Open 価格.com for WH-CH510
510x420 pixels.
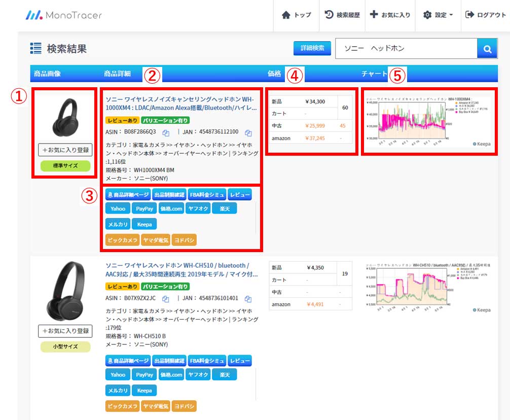[x=171, y=374]
